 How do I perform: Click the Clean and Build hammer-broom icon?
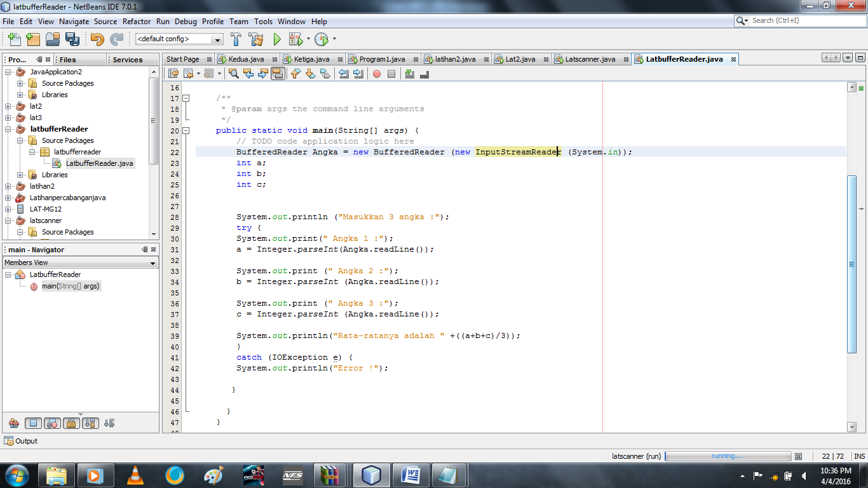[x=255, y=39]
